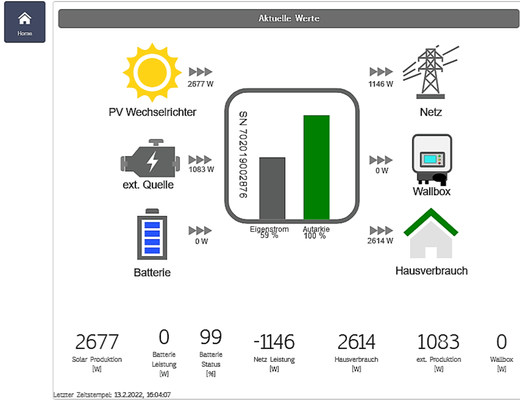
Task: Click the Batterie battery icon
Action: [x=152, y=234]
